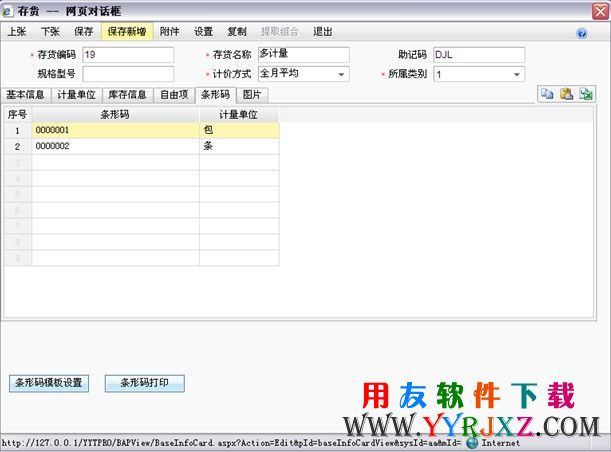Click the empty barcode cell in row 3
611x452 pixels.
pyautogui.click(x=115, y=162)
